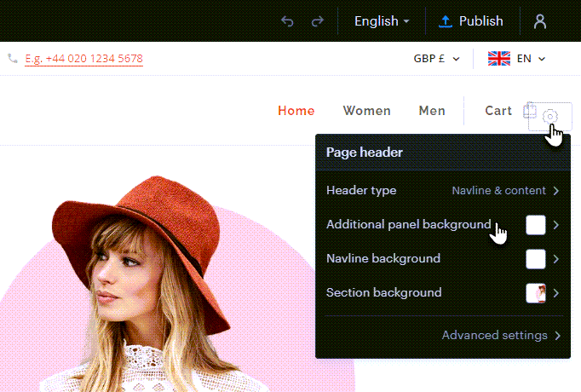
Task: Click the redo arrow icon
Action: (316, 21)
